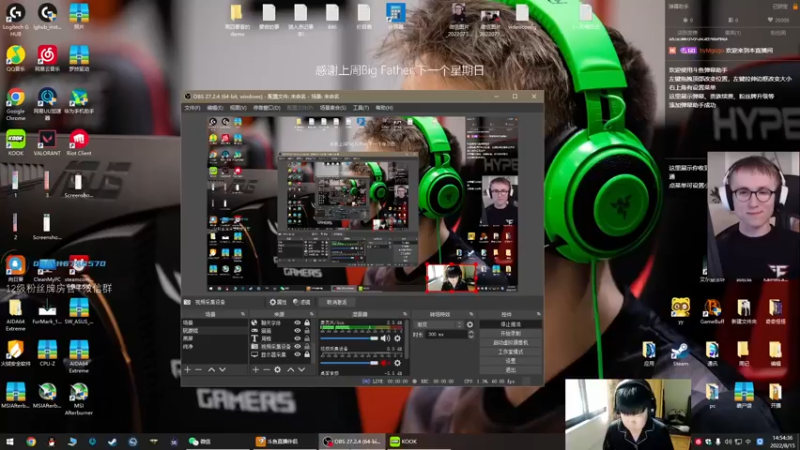The width and height of the screenshot is (800, 450).
Task: Set 视频采集设备 volume slider
Action: coord(349,363)
